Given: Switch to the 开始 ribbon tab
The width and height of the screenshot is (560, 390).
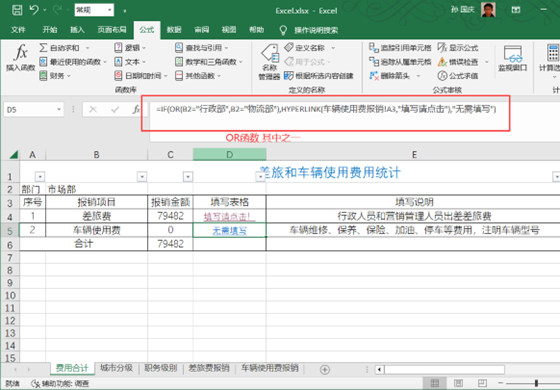Looking at the screenshot, I should point(50,30).
